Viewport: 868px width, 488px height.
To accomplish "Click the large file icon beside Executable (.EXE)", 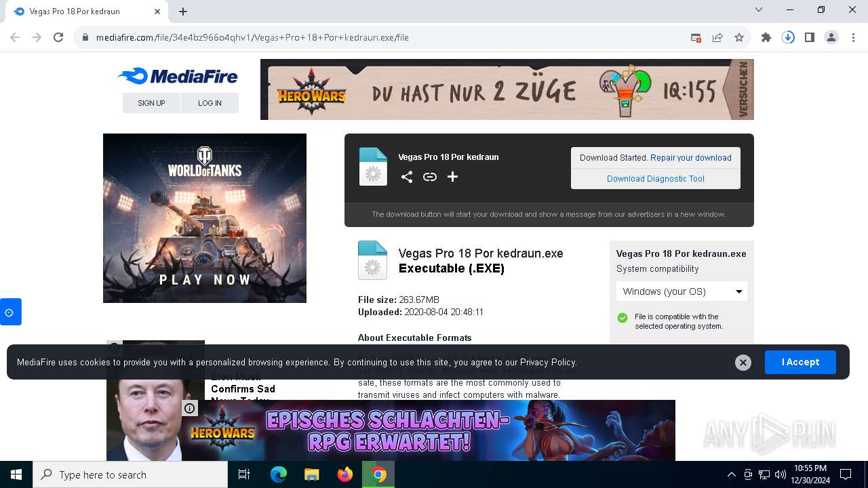I will pyautogui.click(x=372, y=260).
